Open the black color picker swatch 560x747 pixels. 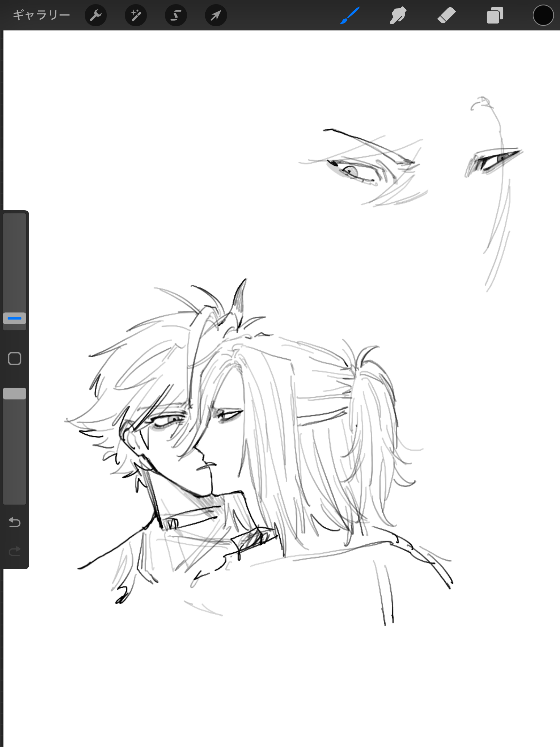(543, 15)
